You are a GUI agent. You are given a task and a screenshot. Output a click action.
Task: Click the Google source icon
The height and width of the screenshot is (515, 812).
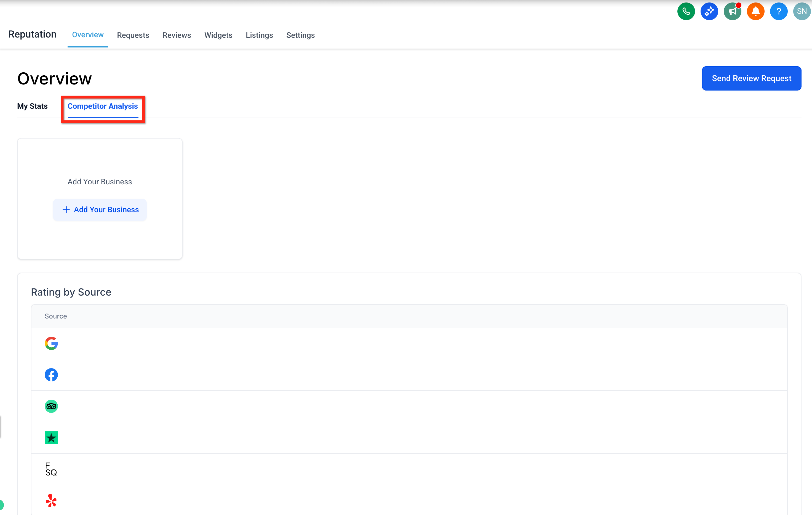[x=51, y=343]
